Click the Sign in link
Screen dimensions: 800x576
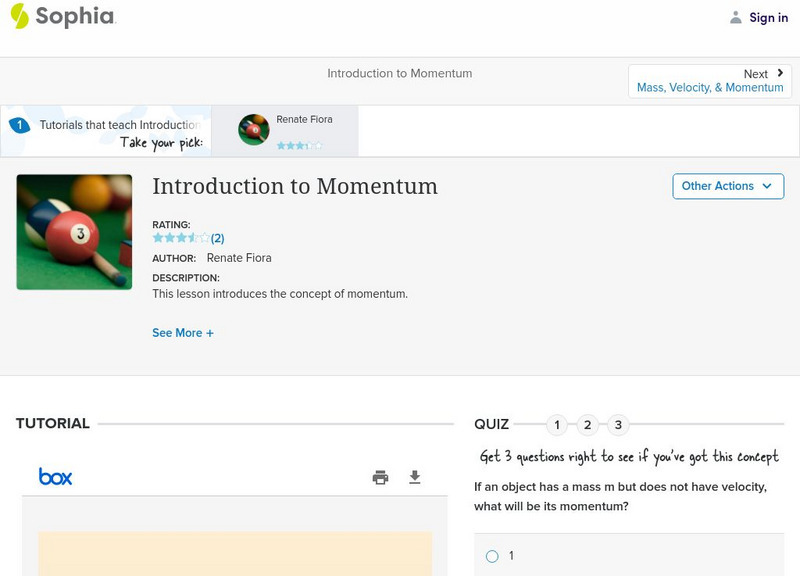pyautogui.click(x=765, y=17)
